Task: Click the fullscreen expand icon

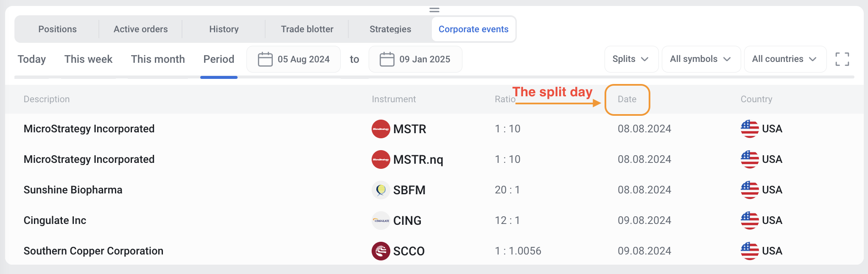Action: pyautogui.click(x=842, y=59)
